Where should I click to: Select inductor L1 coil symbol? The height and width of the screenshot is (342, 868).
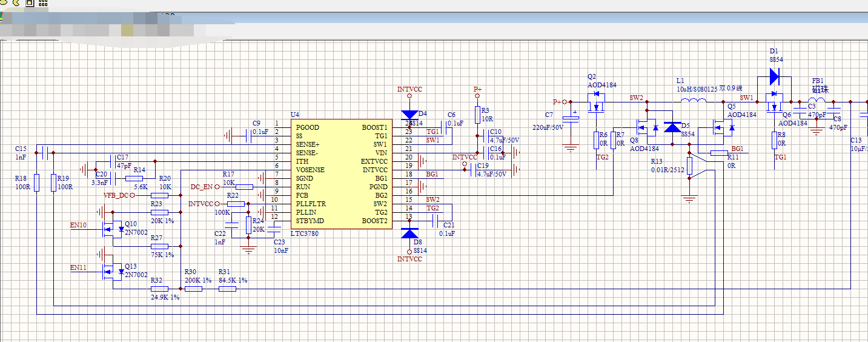click(694, 101)
